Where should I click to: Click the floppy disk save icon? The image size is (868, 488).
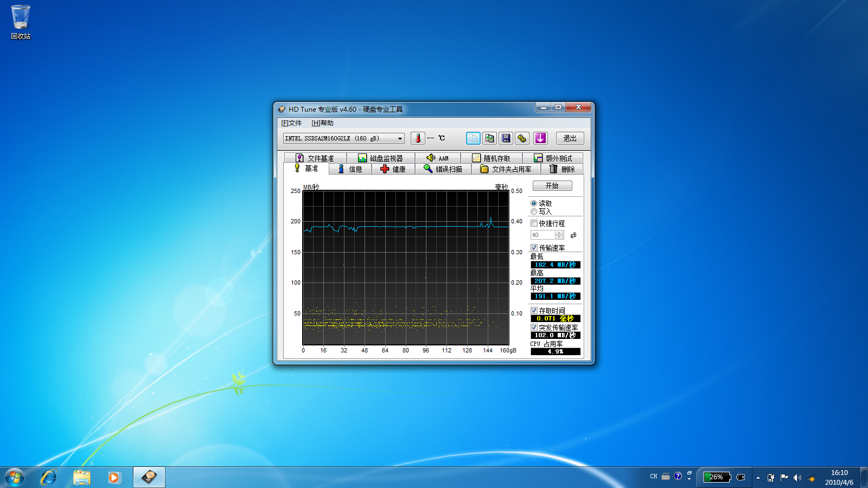(x=506, y=138)
